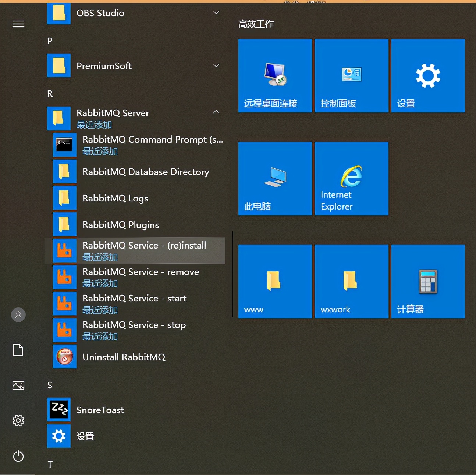The width and height of the screenshot is (476, 475).
Task: Open the wxwork folder tile
Action: pyautogui.click(x=352, y=282)
